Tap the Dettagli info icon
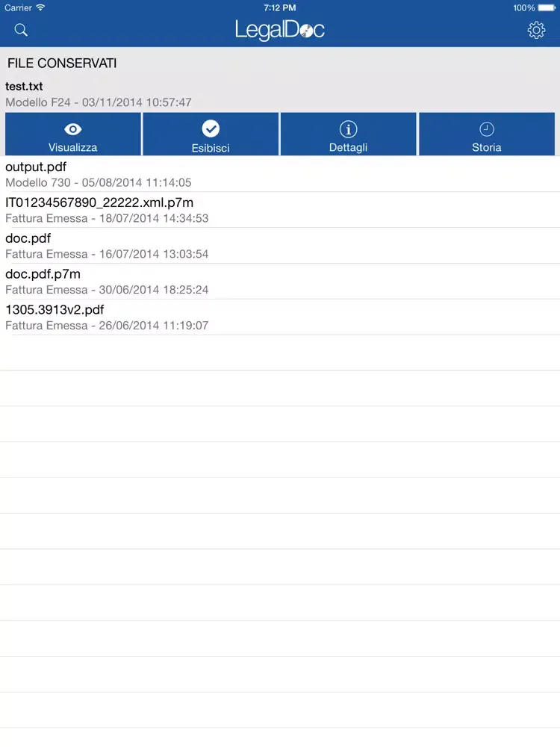 point(348,129)
